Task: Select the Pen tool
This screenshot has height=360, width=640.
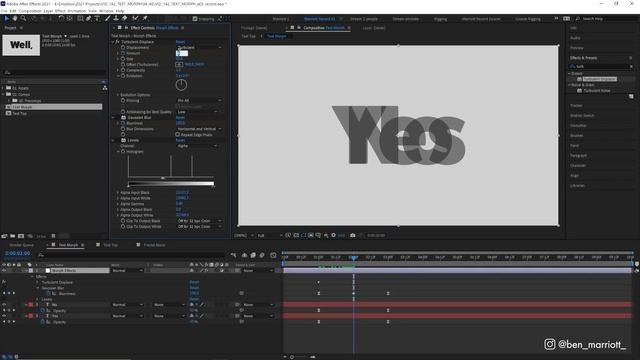Action: point(89,18)
